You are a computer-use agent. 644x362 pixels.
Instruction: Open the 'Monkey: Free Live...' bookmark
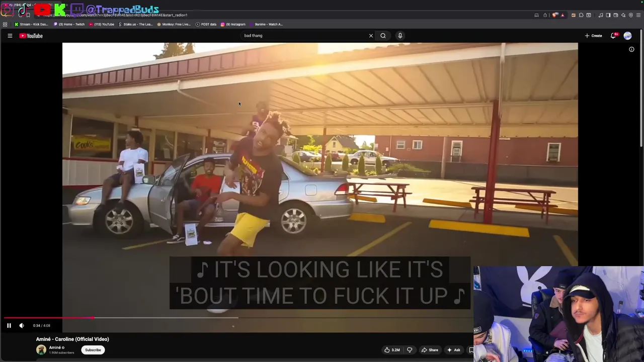tap(174, 24)
